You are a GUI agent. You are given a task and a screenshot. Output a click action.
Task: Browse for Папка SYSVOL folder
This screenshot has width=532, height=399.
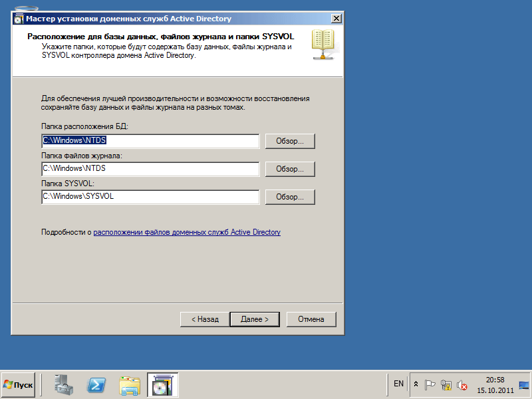pos(290,197)
